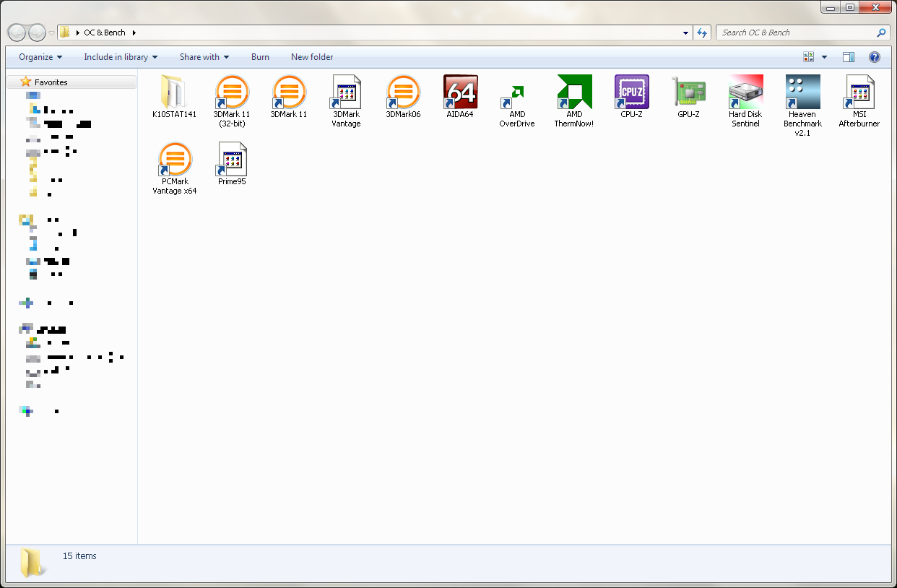897x588 pixels.
Task: Show the preview pane
Action: (x=849, y=57)
